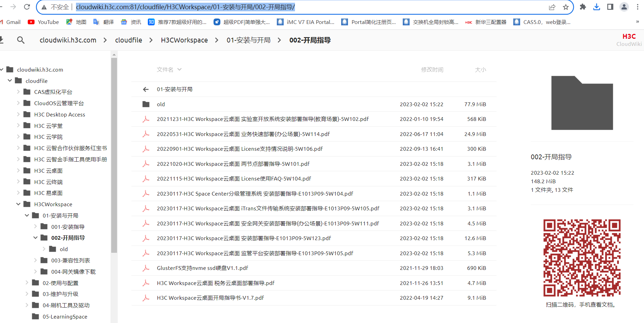Click the sidebar vertical scrollbar
Viewport: 644px width, 323px height.
pyautogui.click(x=114, y=155)
